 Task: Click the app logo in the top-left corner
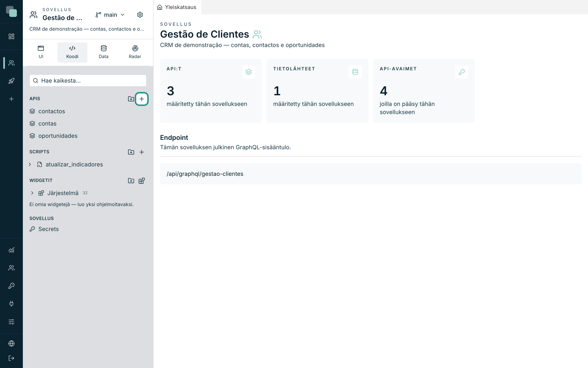point(11,11)
